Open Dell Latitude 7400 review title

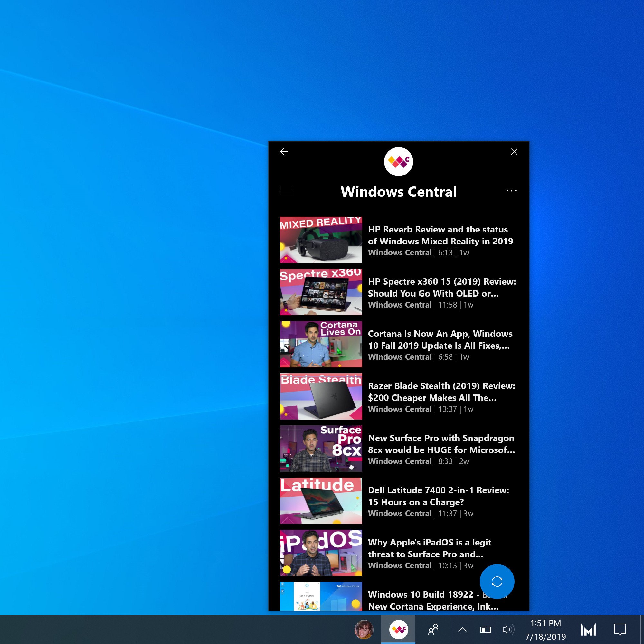pyautogui.click(x=438, y=496)
